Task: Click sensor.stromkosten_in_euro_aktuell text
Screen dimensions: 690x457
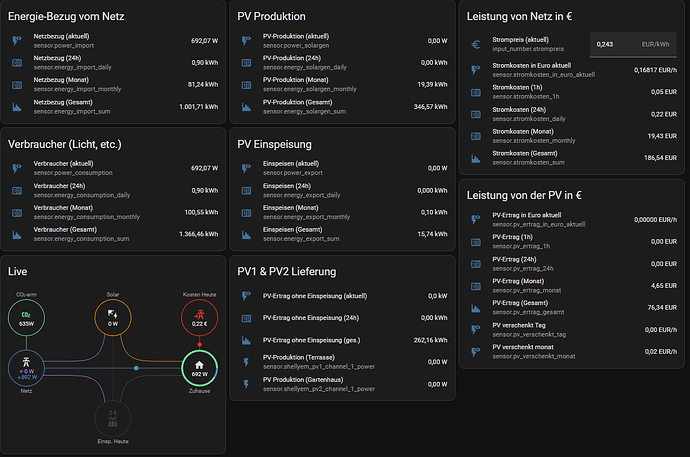Action: tap(543, 75)
